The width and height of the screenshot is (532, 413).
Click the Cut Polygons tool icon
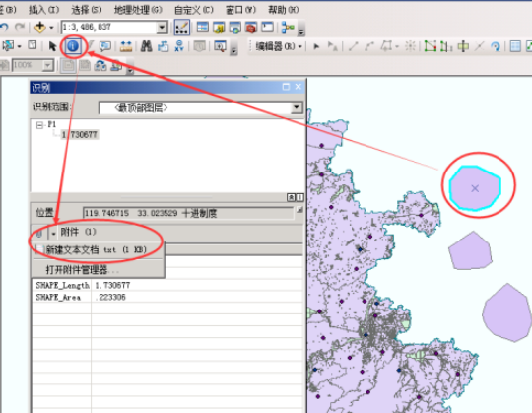tap(463, 46)
